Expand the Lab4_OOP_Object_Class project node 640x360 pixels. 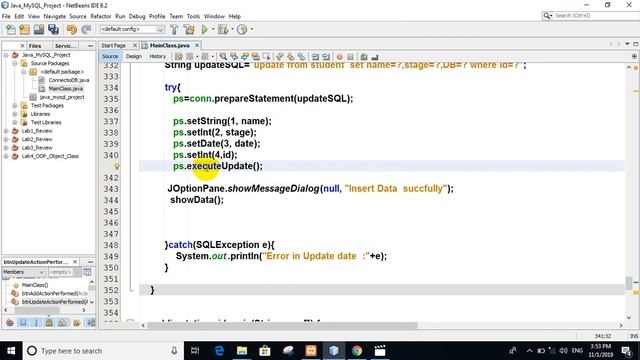click(6, 156)
